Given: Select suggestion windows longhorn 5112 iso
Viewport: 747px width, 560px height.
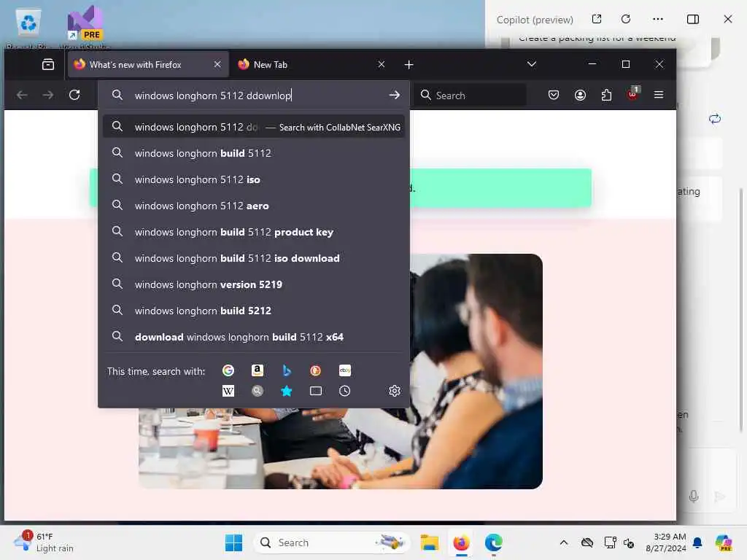Looking at the screenshot, I should point(254,179).
